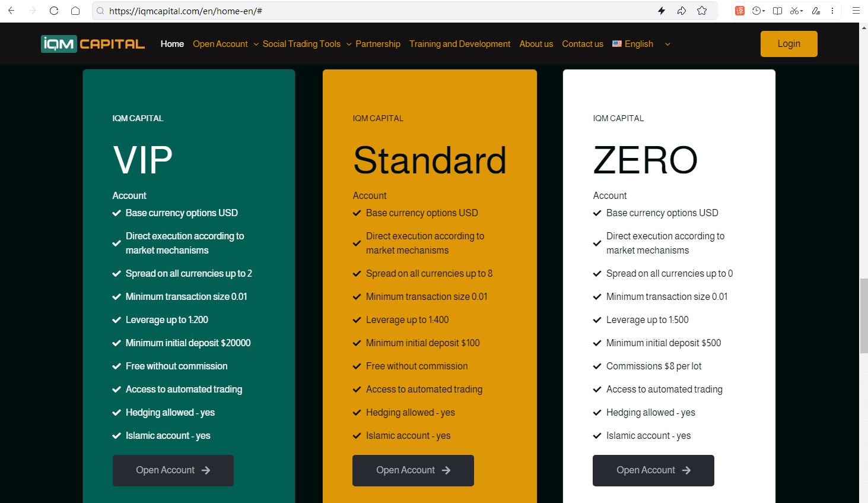Screen dimensions: 868x503
Task: Click 'Spread on all currencies up to 2'
Action: tap(189, 273)
